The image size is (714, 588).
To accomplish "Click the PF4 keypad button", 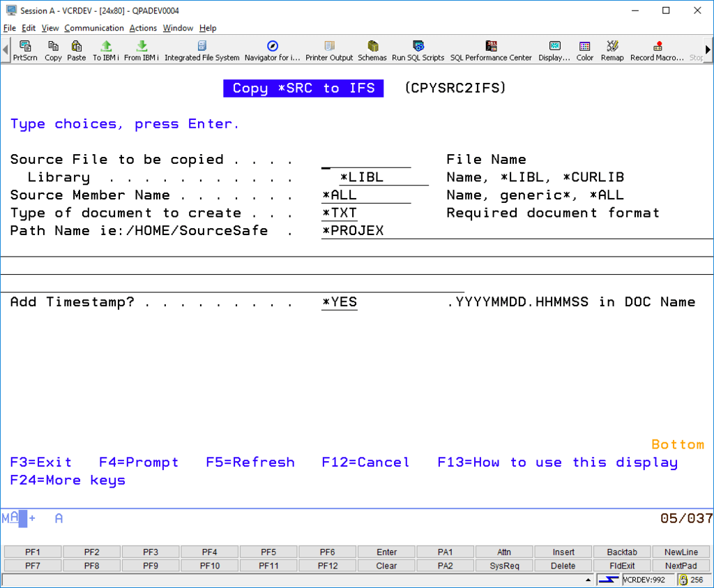I will [209, 552].
